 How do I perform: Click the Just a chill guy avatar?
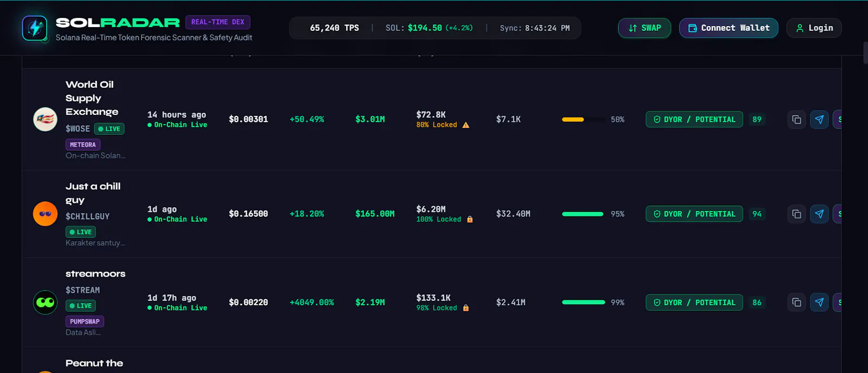[45, 214]
